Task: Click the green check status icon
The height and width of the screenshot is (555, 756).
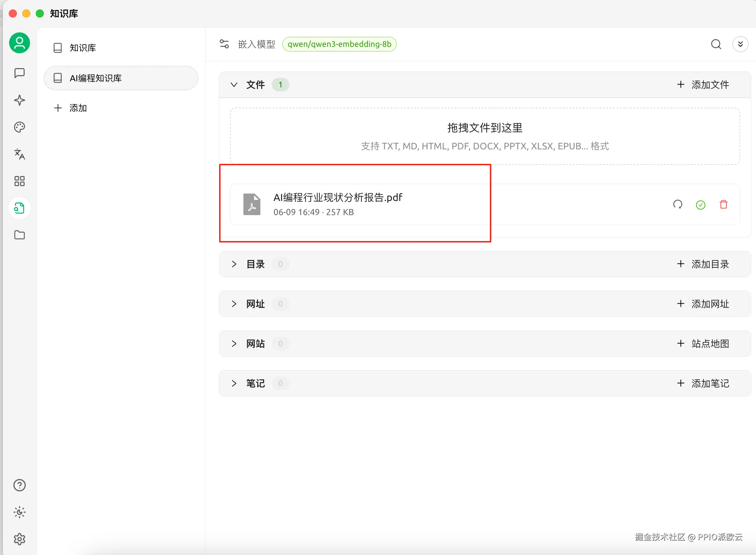Action: point(701,205)
